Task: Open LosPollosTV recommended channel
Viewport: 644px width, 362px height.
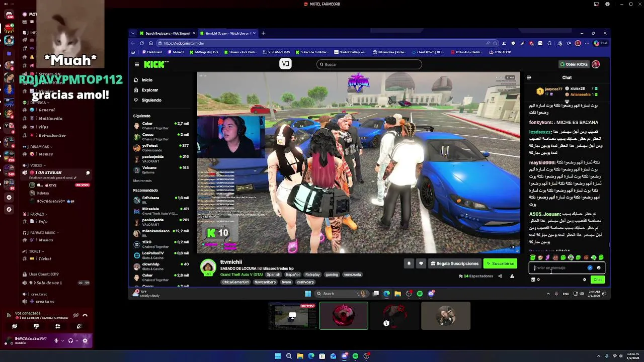Action: click(x=161, y=255)
